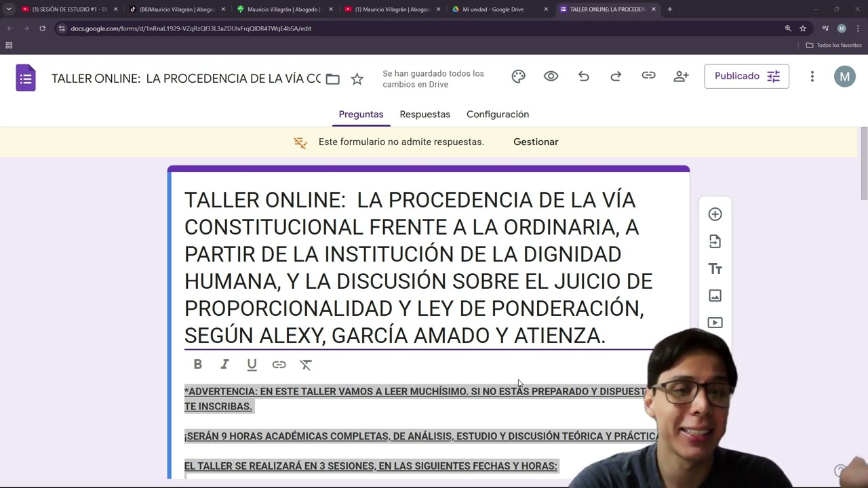
Task: Insert link in description toolbar
Action: coord(279,365)
